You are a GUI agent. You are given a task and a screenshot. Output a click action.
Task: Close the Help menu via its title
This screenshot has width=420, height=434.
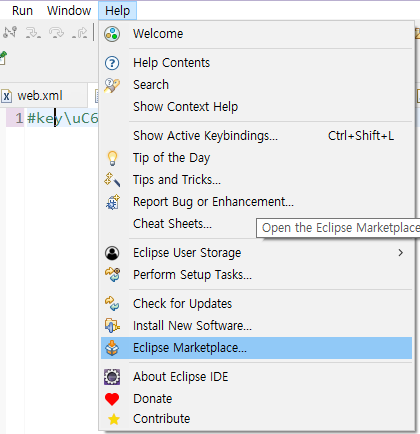coord(117,11)
